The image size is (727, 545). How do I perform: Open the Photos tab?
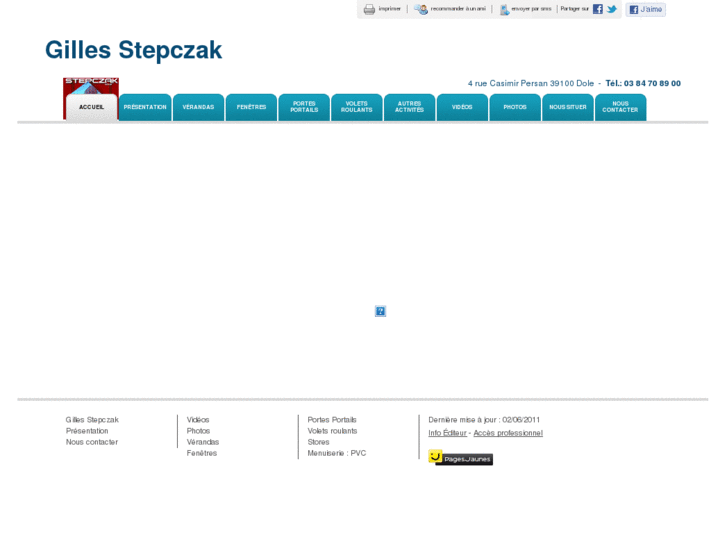tap(515, 107)
